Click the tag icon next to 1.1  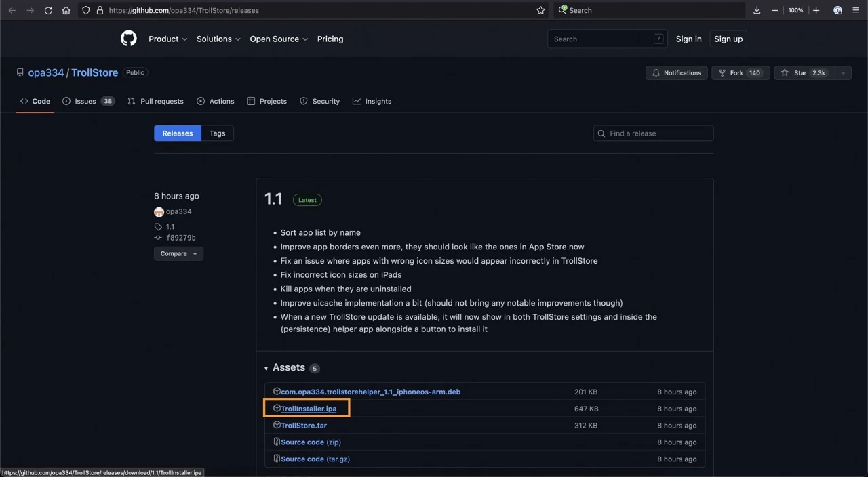pyautogui.click(x=157, y=226)
